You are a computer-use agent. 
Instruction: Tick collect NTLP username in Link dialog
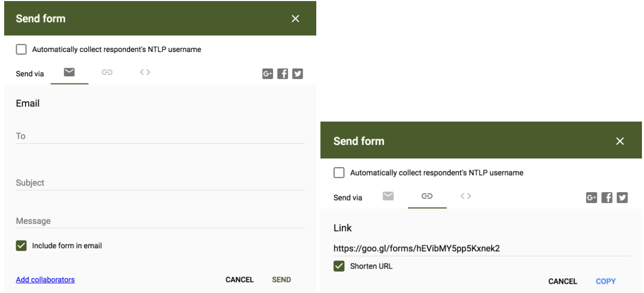tap(339, 173)
